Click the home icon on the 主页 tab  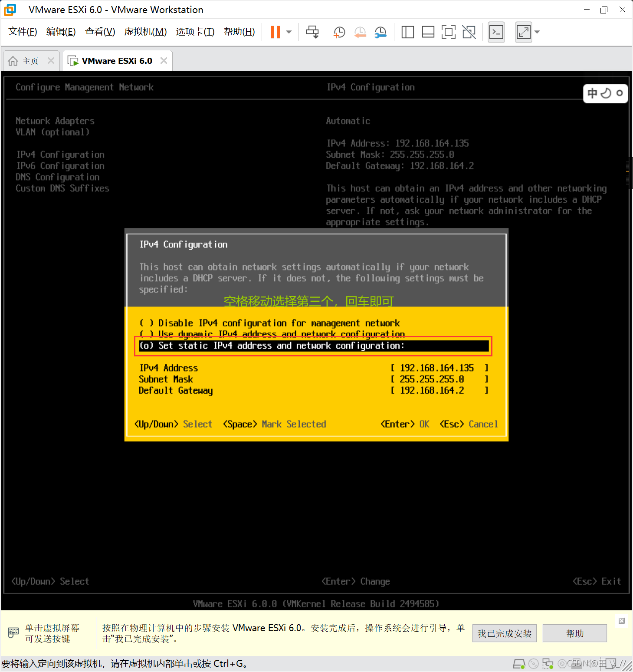[13, 61]
